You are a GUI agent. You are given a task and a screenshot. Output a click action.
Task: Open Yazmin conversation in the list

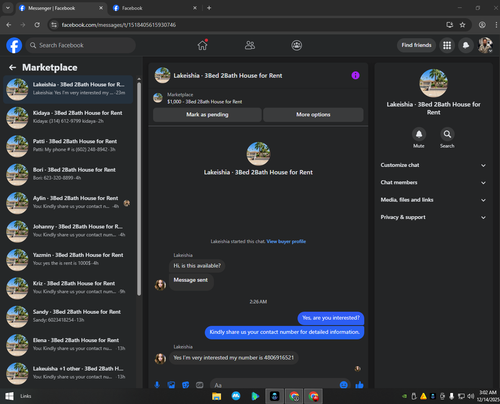tap(68, 259)
